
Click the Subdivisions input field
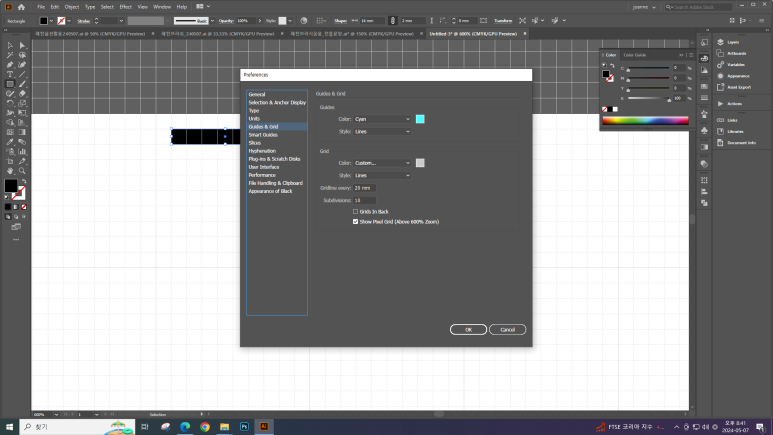click(364, 200)
